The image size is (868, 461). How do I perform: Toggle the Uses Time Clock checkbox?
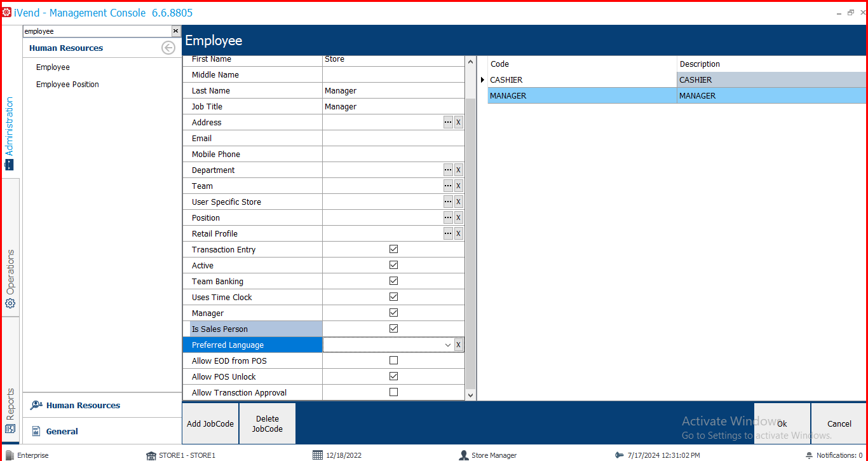click(393, 297)
